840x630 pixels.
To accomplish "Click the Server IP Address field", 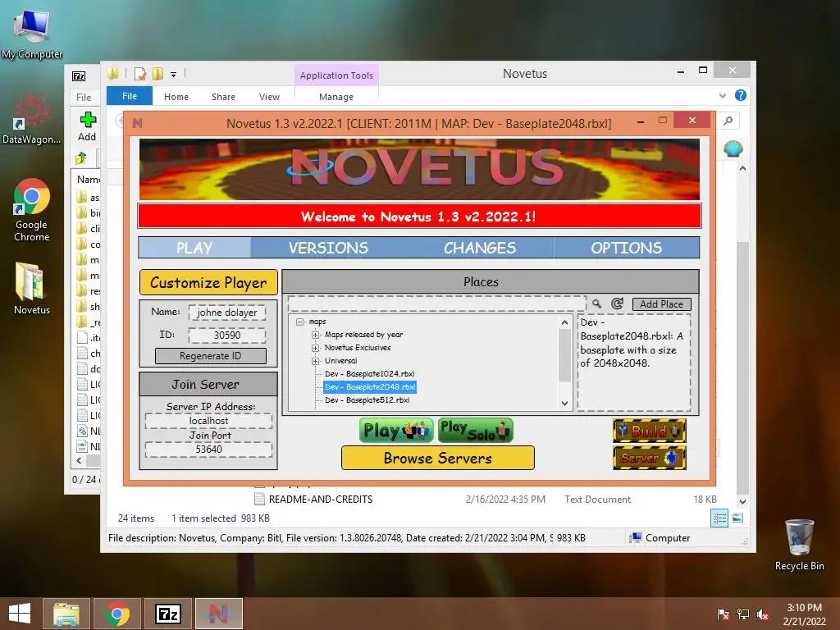I will coord(208,421).
